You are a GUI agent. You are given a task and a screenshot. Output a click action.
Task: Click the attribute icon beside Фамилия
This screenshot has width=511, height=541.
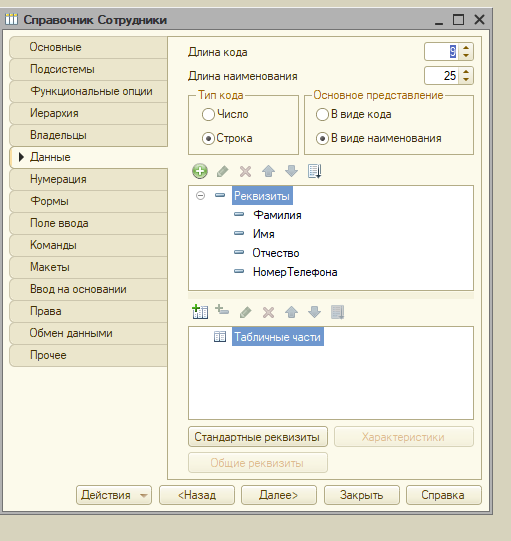coord(239,214)
